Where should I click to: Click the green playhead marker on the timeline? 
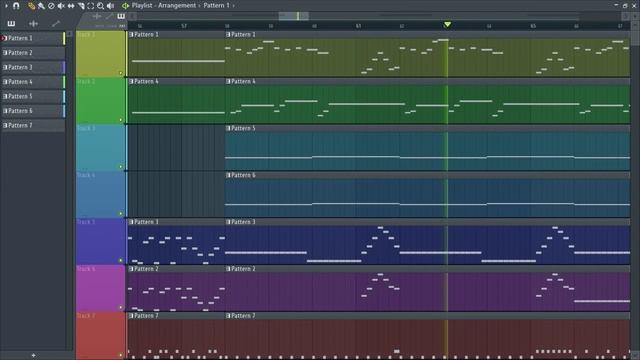coord(447,25)
